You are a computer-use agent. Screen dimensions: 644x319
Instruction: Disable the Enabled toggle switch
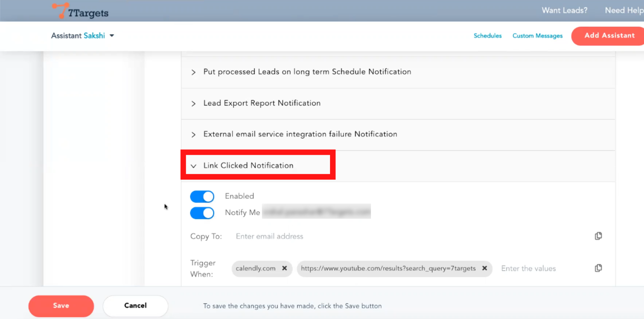[202, 196]
